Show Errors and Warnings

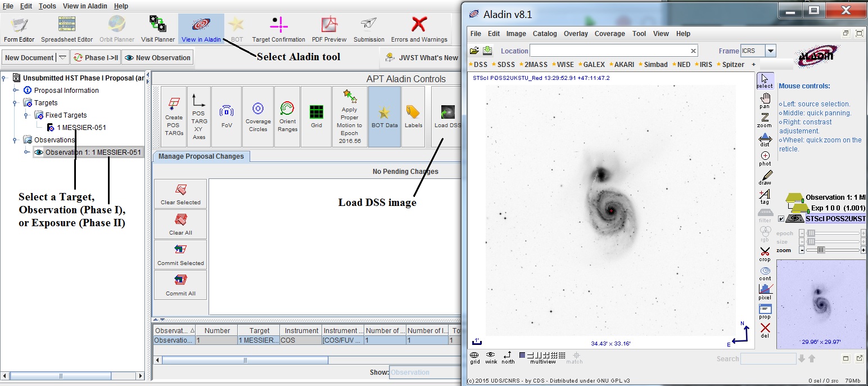tap(419, 29)
